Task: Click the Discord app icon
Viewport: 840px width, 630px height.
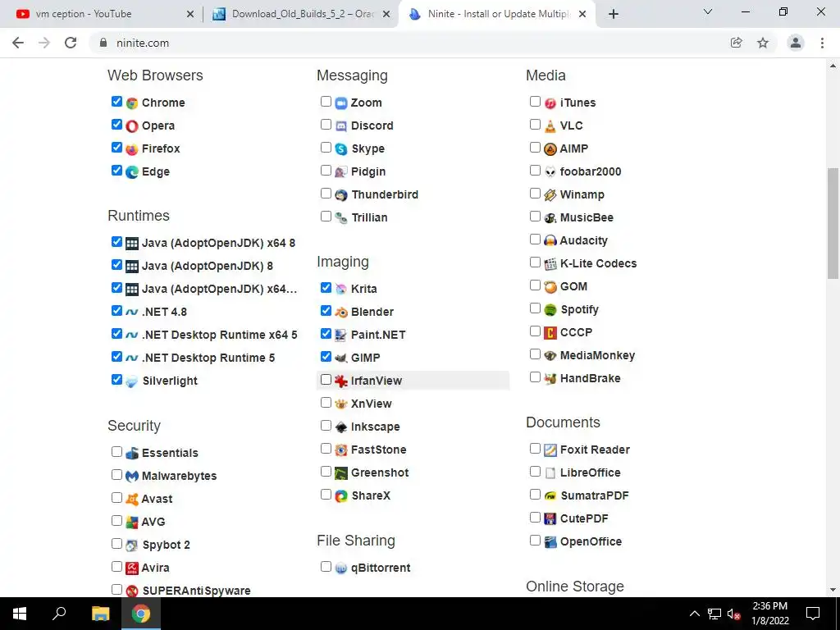Action: pos(341,126)
